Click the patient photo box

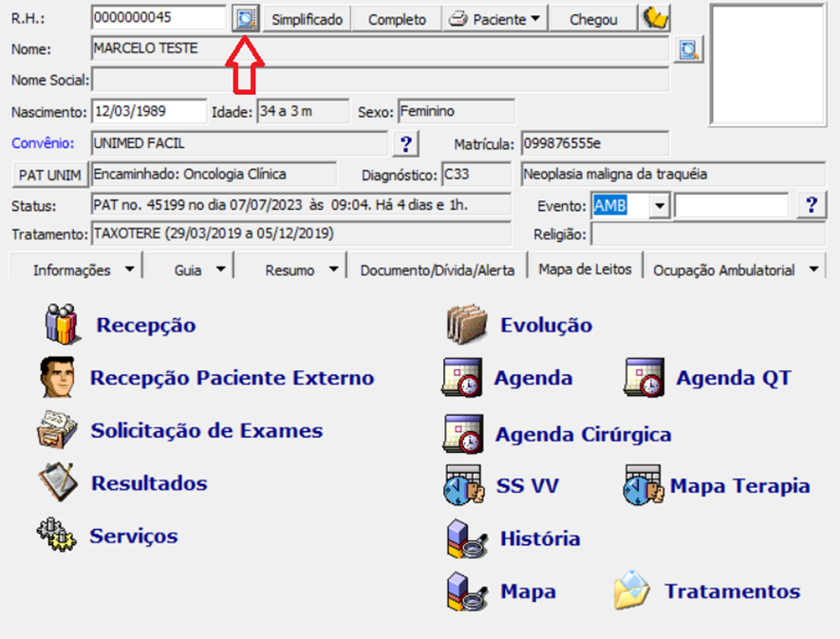(768, 65)
